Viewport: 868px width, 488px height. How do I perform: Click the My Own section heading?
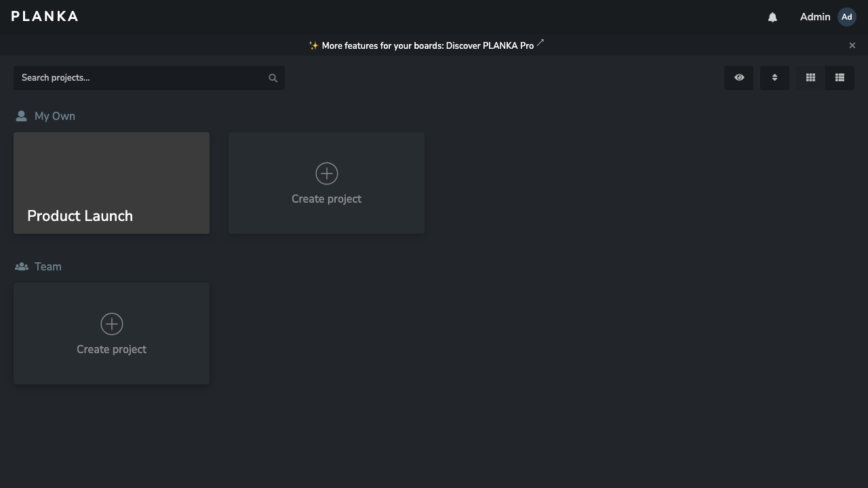coord(55,117)
